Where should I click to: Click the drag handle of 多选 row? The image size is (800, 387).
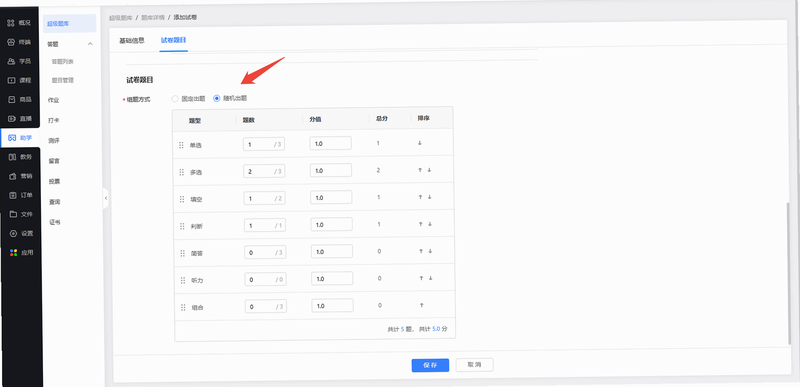182,172
